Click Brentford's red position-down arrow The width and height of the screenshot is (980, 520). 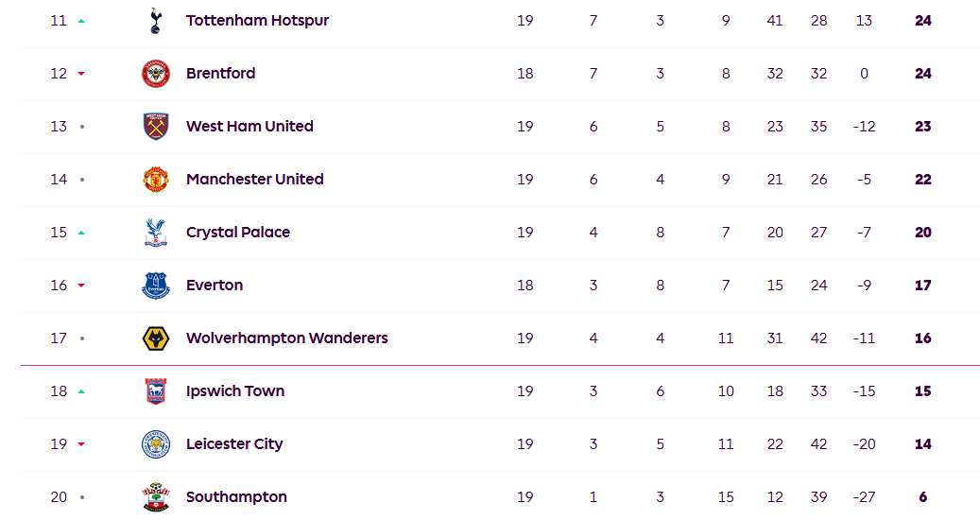81,74
